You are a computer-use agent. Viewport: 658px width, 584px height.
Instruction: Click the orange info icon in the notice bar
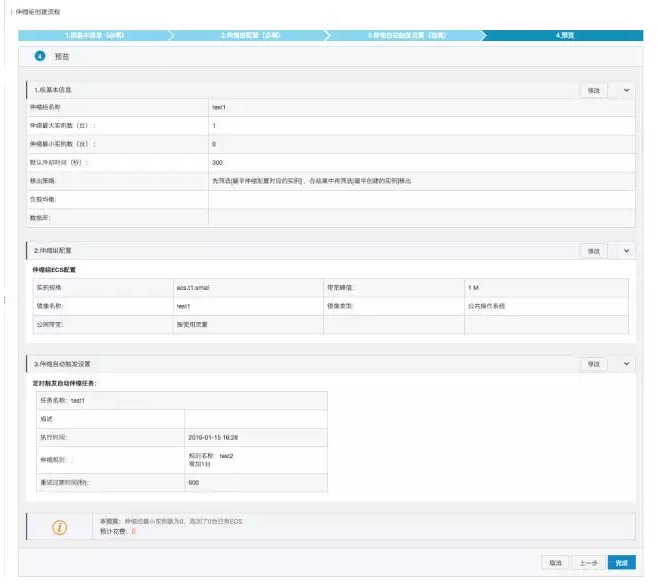59,527
